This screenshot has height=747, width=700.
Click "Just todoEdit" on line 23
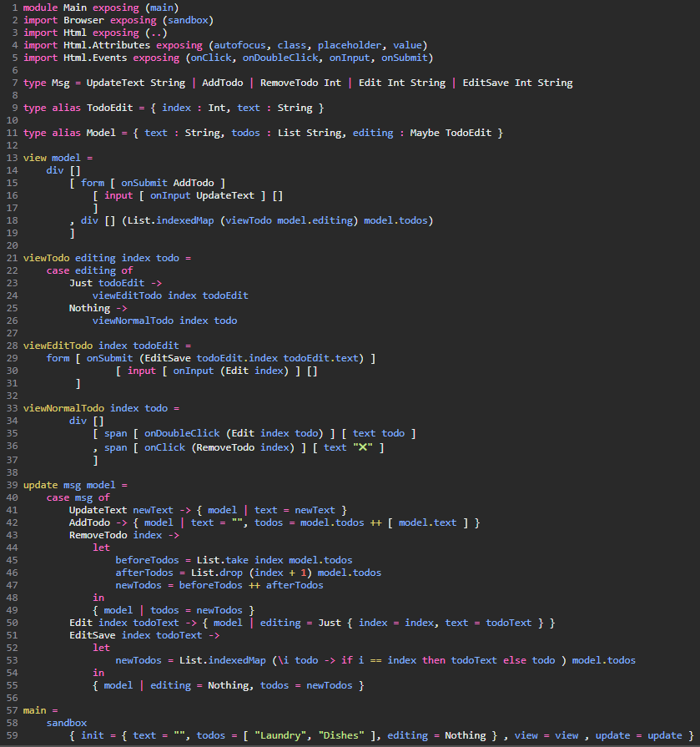tap(107, 283)
